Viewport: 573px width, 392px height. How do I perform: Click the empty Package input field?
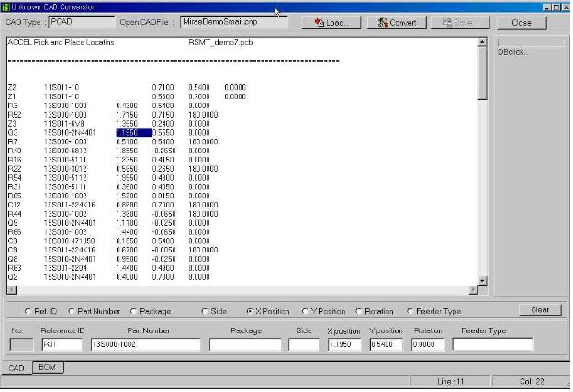point(245,344)
